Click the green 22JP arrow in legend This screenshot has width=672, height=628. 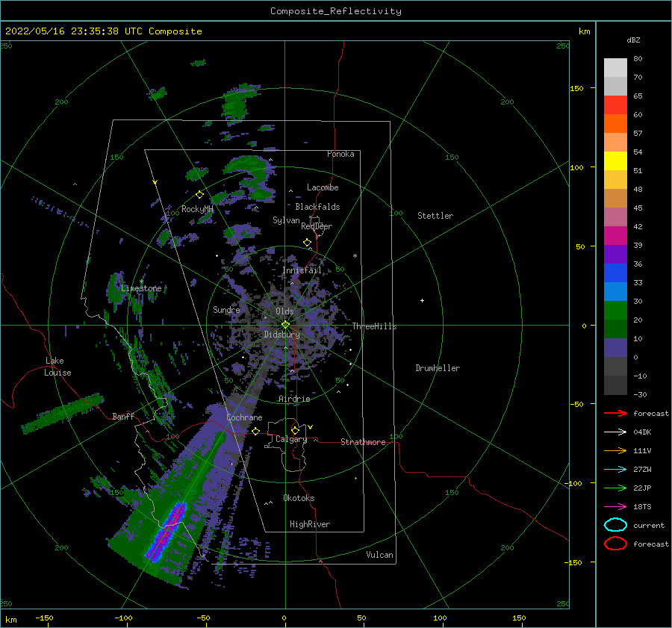[x=615, y=488]
